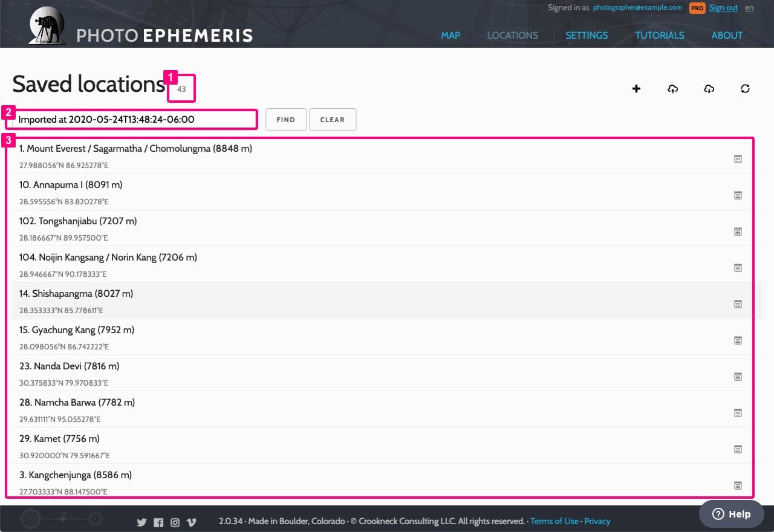Click the Photo Ephemeris photographer logo
The width and height of the screenshot is (774, 532).
[47, 25]
